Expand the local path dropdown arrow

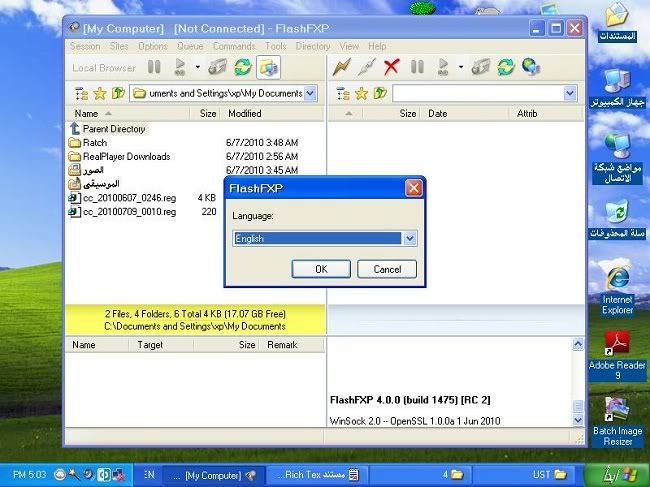click(x=310, y=93)
